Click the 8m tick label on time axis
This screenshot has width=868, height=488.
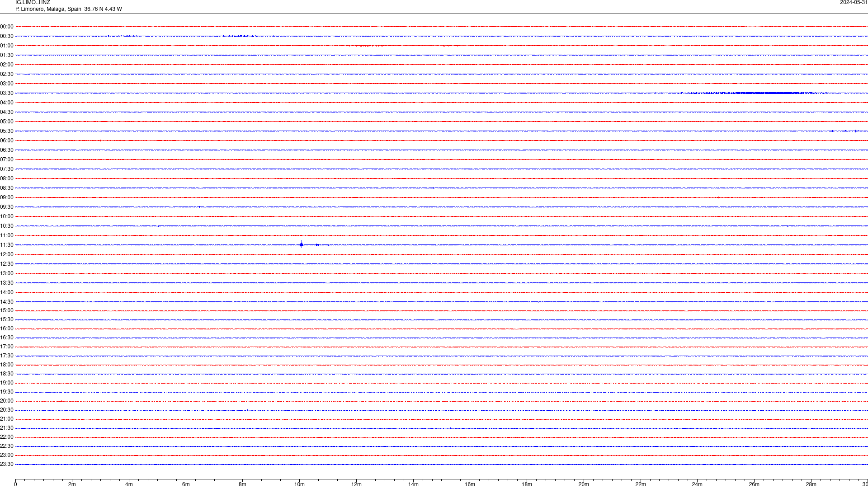click(x=243, y=484)
